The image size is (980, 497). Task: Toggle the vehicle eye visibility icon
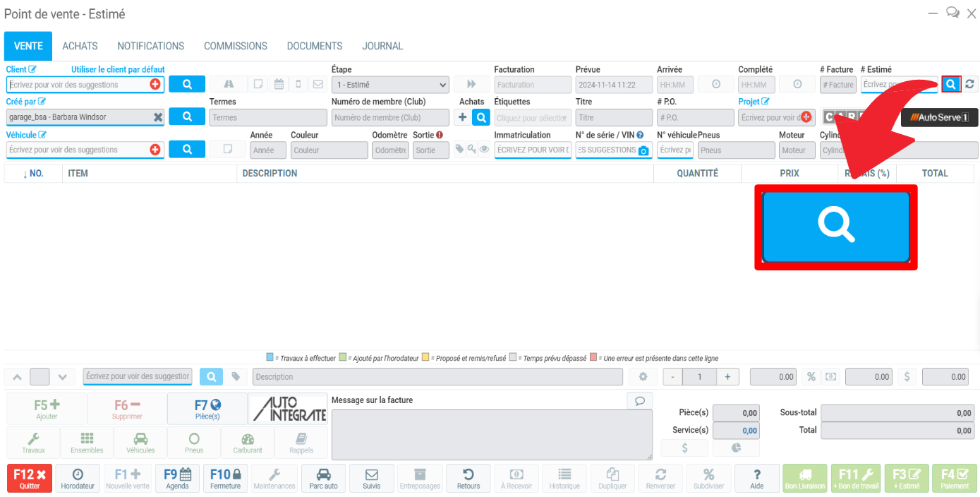coord(484,150)
